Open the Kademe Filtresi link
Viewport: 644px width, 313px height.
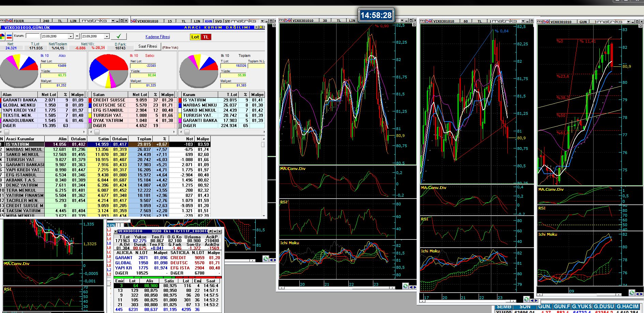pos(158,37)
